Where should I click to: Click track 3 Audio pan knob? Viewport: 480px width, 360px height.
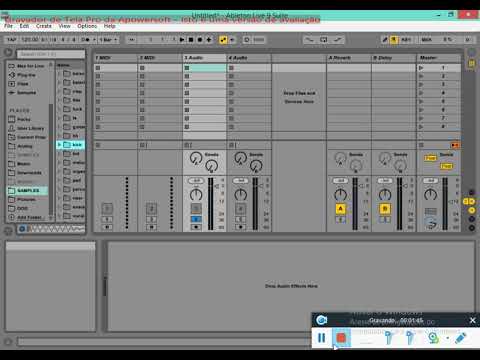point(196,195)
